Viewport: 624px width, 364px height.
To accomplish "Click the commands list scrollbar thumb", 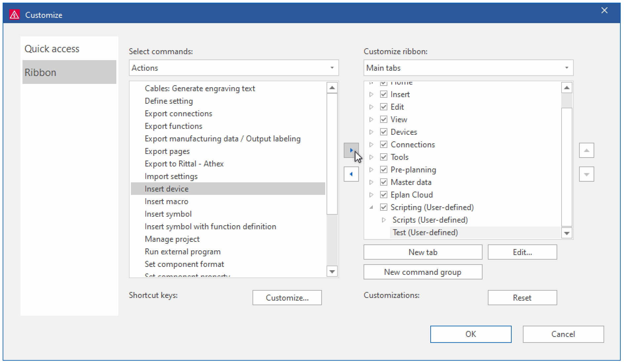I will point(332,154).
